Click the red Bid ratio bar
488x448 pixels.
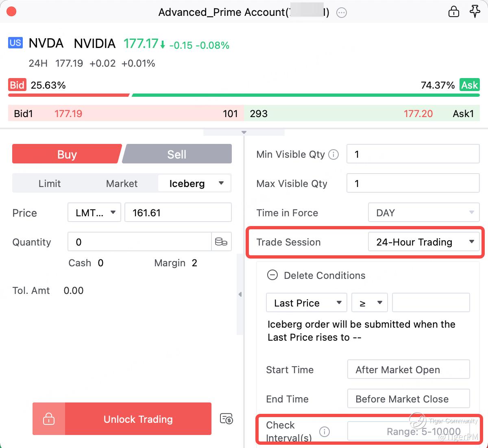point(69,95)
